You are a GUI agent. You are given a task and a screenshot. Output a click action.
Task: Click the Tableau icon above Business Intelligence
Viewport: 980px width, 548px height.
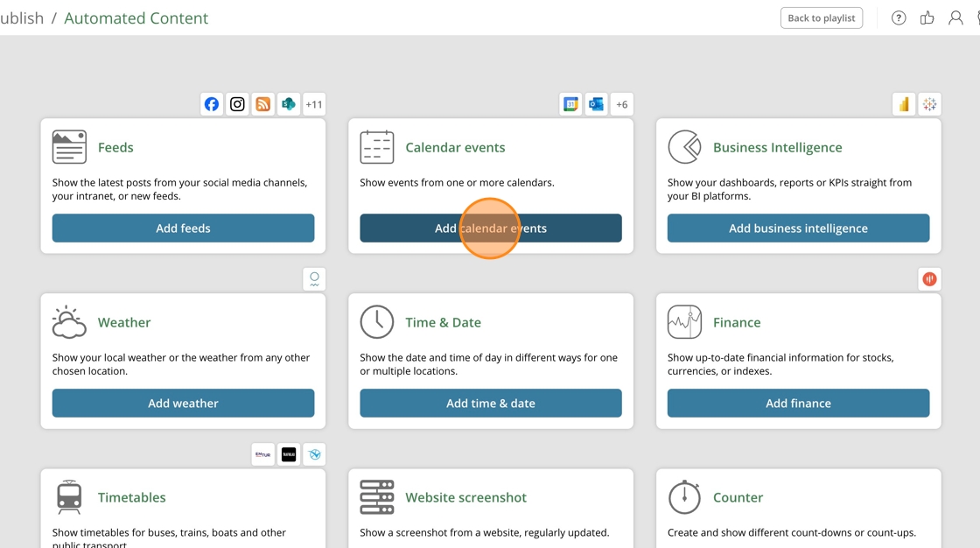coord(929,104)
